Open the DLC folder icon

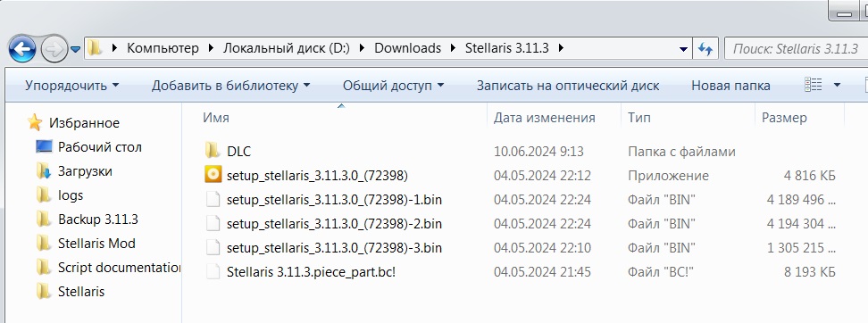click(x=213, y=151)
